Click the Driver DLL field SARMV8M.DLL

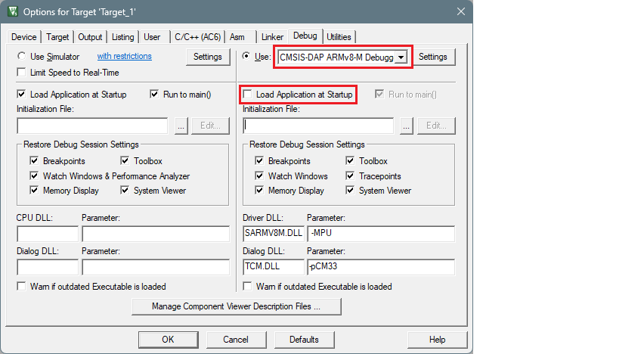[274, 234]
